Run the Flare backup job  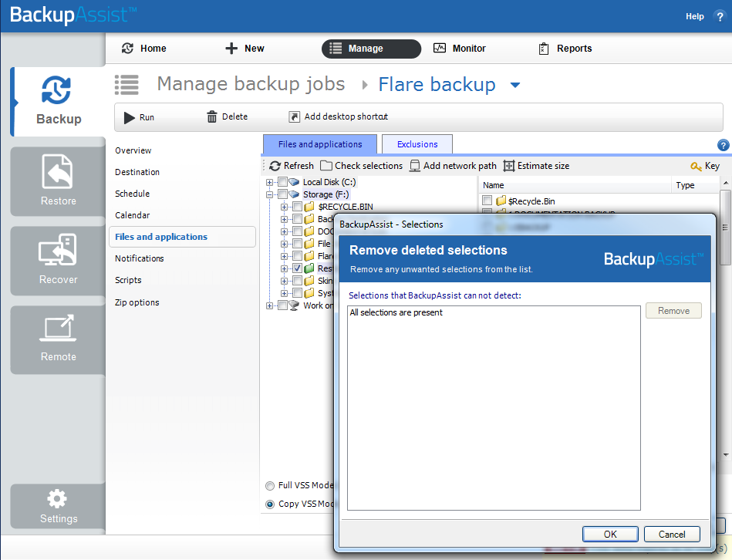click(x=139, y=117)
